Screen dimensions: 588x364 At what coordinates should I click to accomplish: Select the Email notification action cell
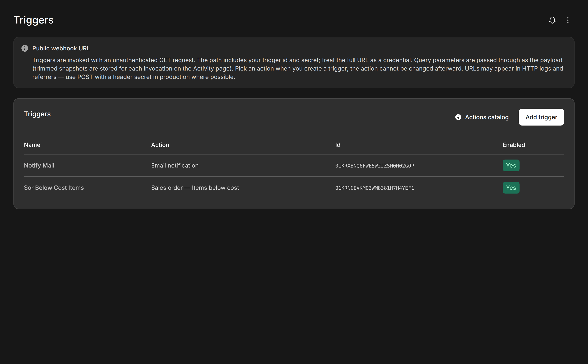click(175, 166)
